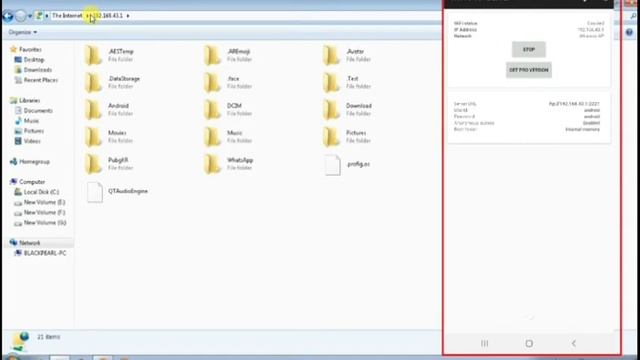640x360 pixels.
Task: Open the Organize dropdown menu
Action: tap(22, 32)
